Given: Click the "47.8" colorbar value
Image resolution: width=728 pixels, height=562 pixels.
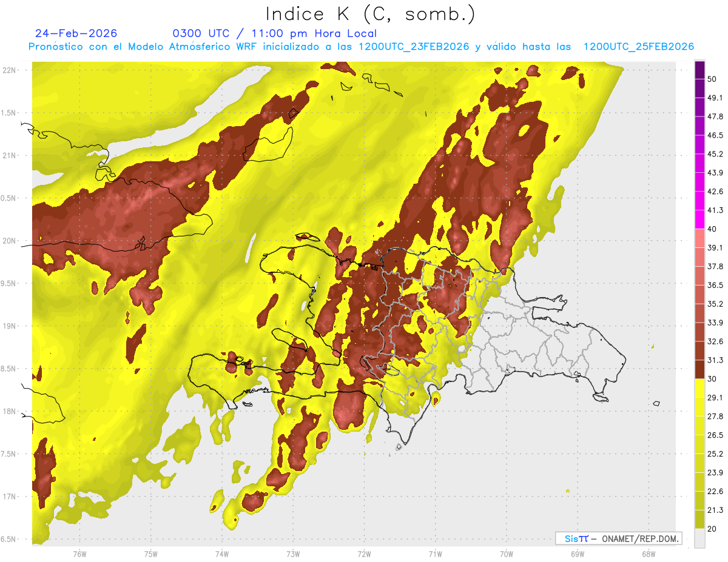Looking at the screenshot, I should point(715,116).
